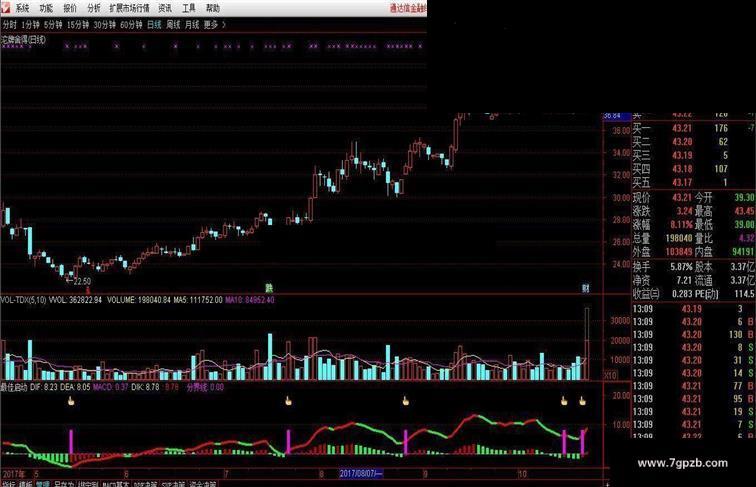Switch to 15分钟 period
This screenshot has height=487, width=756.
coord(78,25)
